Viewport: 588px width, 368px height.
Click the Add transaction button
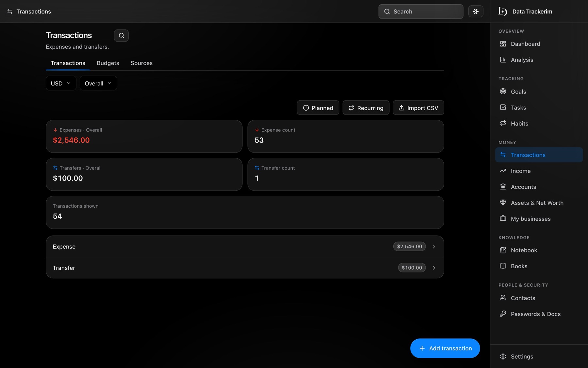pos(445,348)
